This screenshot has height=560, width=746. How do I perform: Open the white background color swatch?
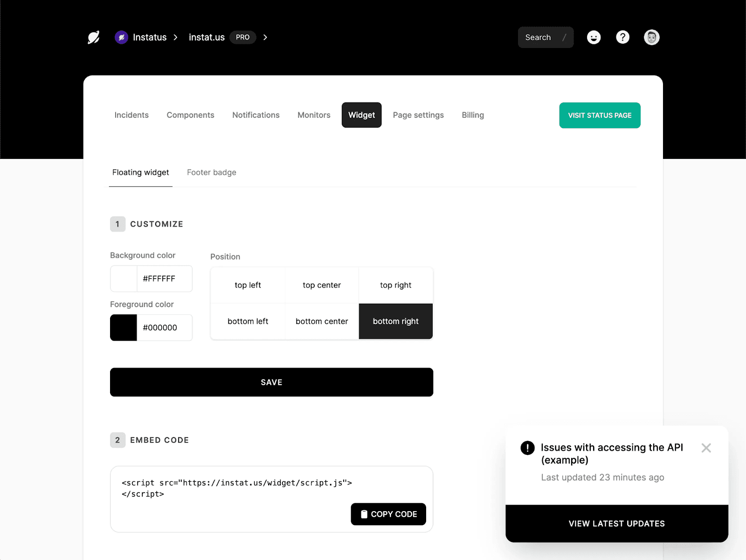click(x=124, y=279)
